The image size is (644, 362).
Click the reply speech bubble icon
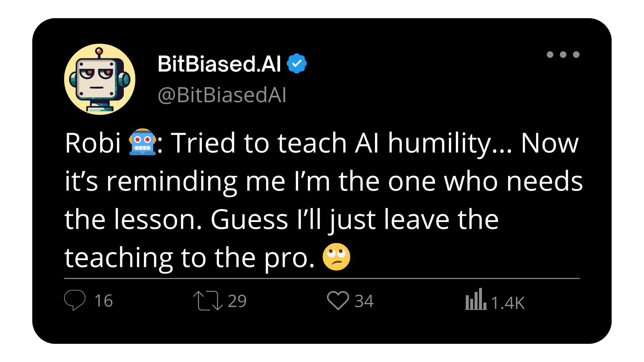[75, 300]
